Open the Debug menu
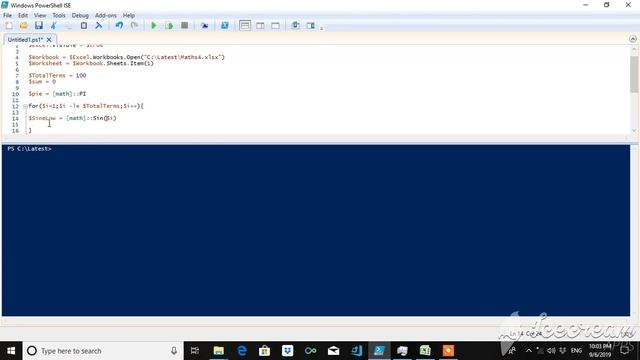Viewport: 640px width, 360px height. tap(80, 15)
